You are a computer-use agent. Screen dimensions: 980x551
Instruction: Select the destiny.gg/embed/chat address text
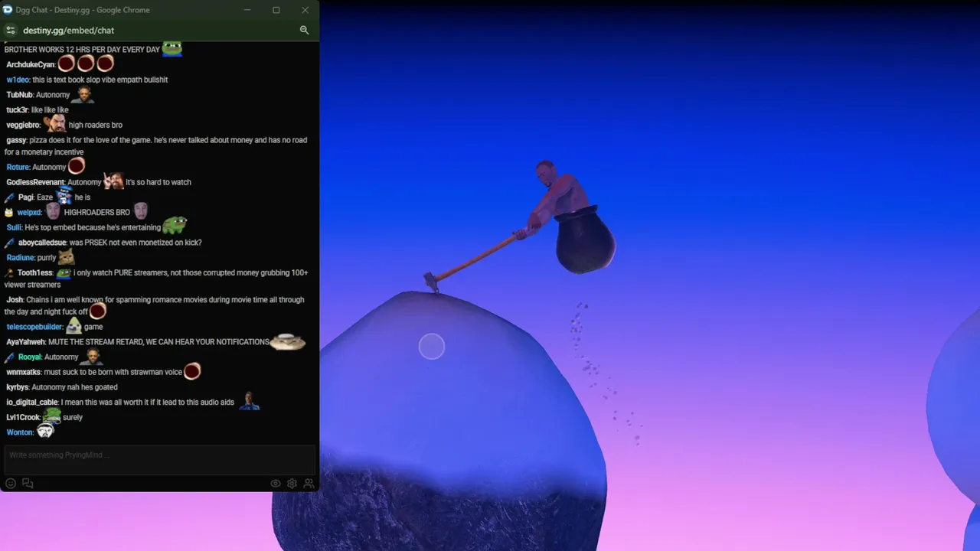point(68,31)
